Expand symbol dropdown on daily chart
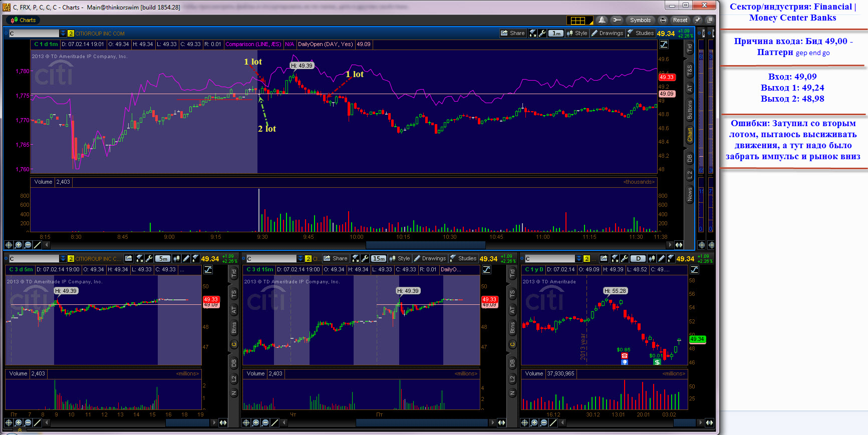This screenshot has width=868, height=435. pos(578,258)
